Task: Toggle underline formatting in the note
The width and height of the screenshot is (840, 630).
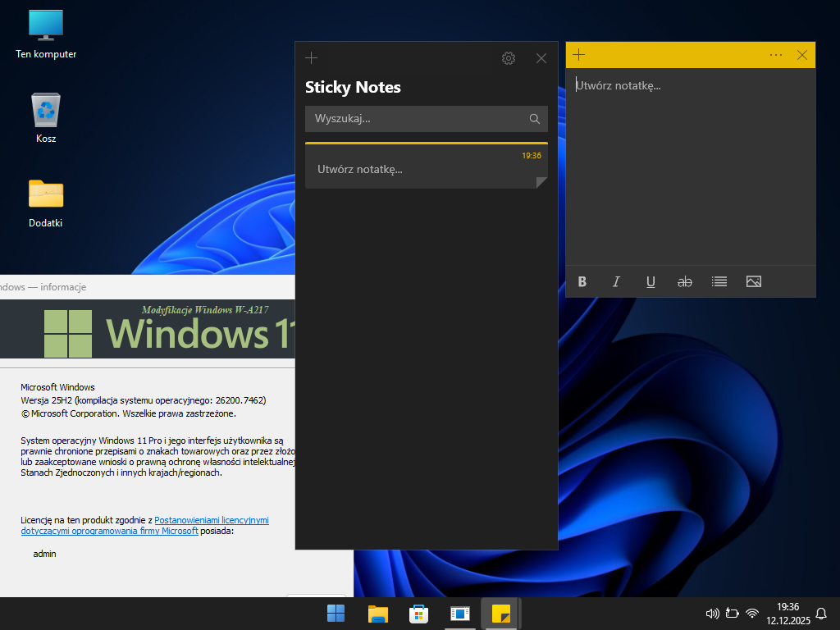Action: click(x=651, y=281)
